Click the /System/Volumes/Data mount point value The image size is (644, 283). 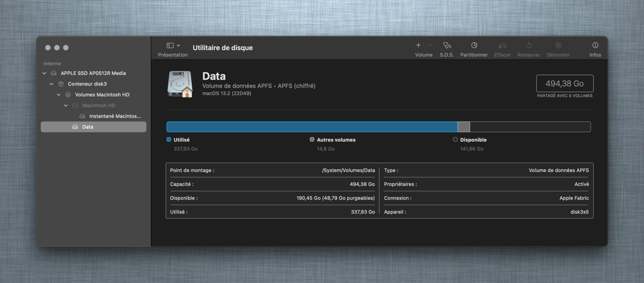click(348, 170)
